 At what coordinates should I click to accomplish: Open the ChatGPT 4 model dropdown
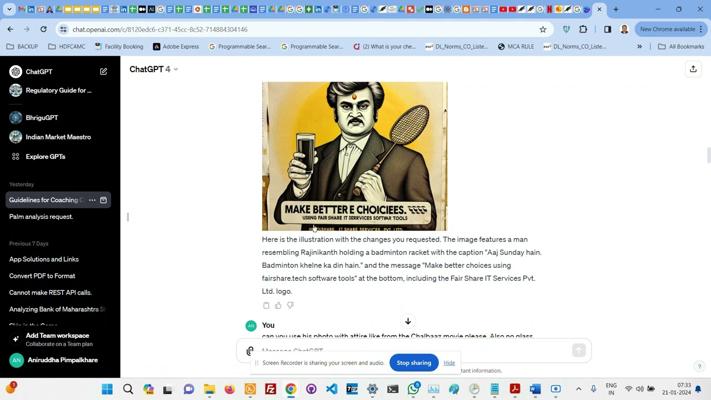[x=153, y=69]
